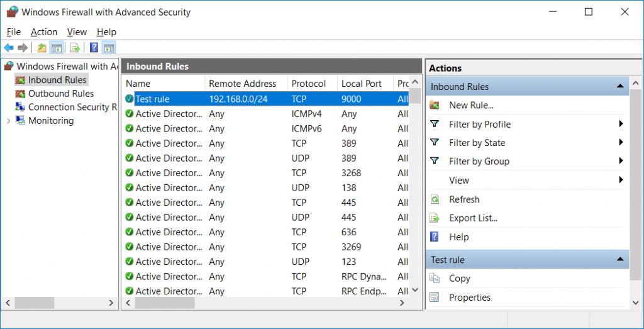Expand the Monitoring tree node
The image size is (644, 329).
click(x=8, y=121)
